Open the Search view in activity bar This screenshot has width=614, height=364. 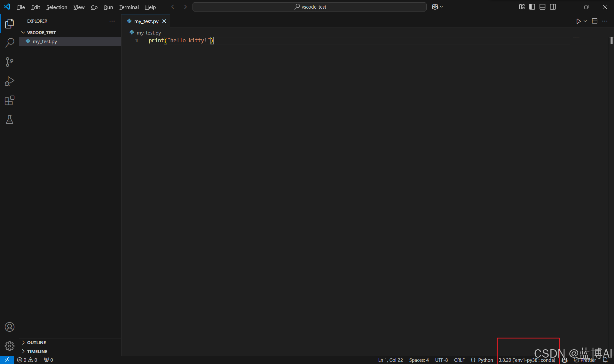point(10,43)
